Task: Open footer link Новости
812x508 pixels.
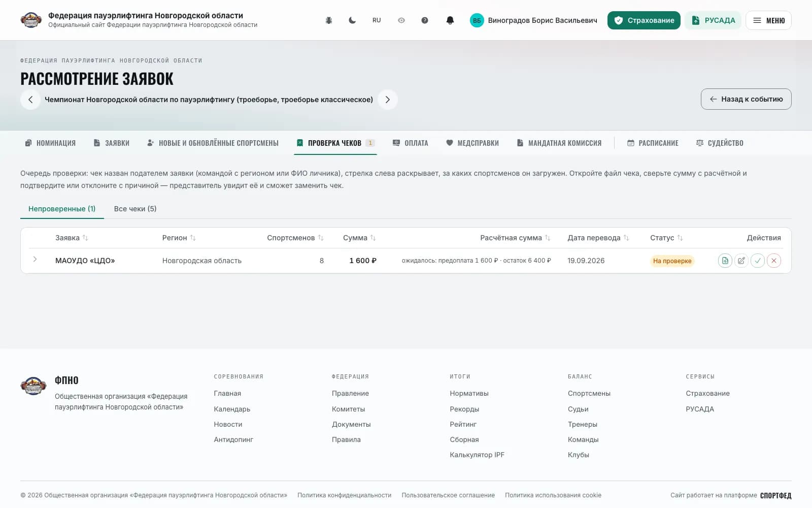Action: tap(228, 424)
